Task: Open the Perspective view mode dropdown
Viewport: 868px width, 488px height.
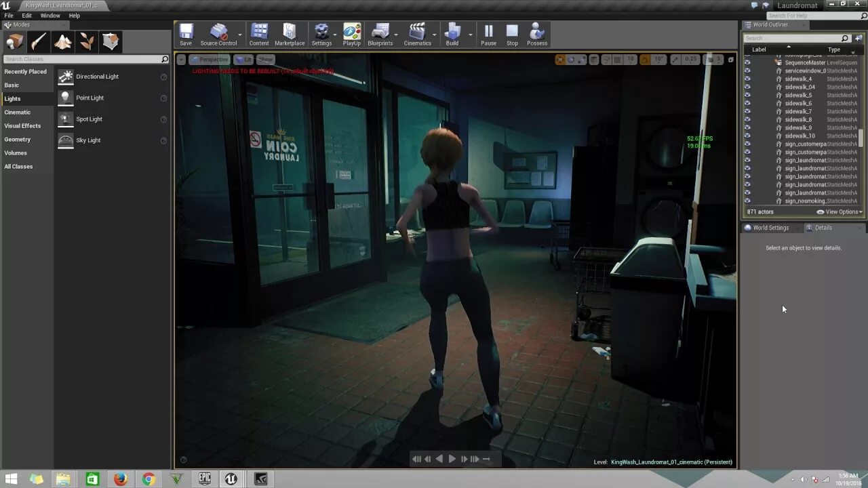Action: pos(210,60)
